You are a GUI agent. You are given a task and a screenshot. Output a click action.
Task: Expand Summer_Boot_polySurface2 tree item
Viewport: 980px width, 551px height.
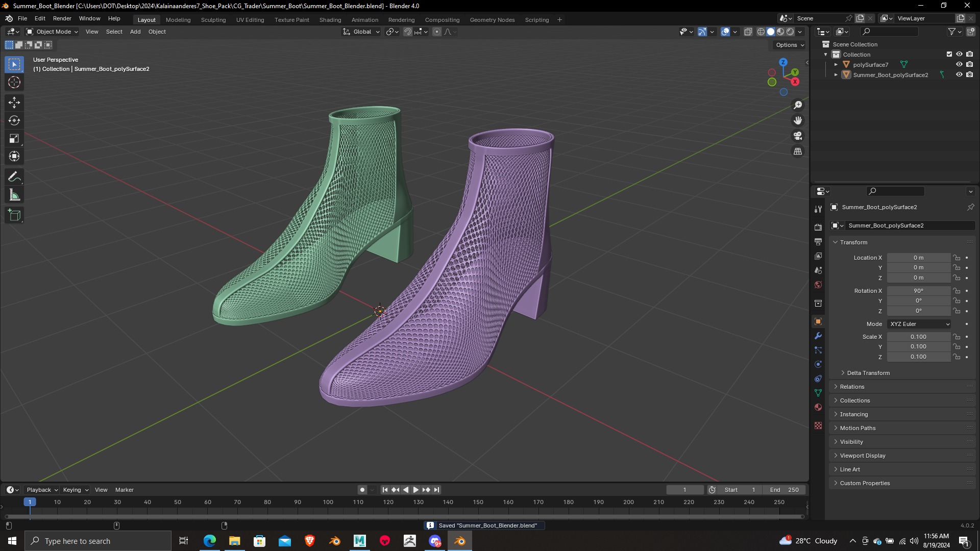836,75
